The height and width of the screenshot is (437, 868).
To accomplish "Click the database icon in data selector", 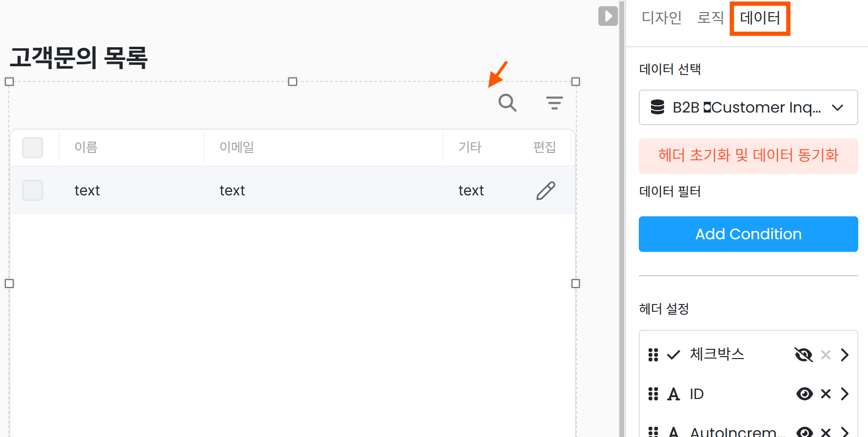I will [x=657, y=107].
